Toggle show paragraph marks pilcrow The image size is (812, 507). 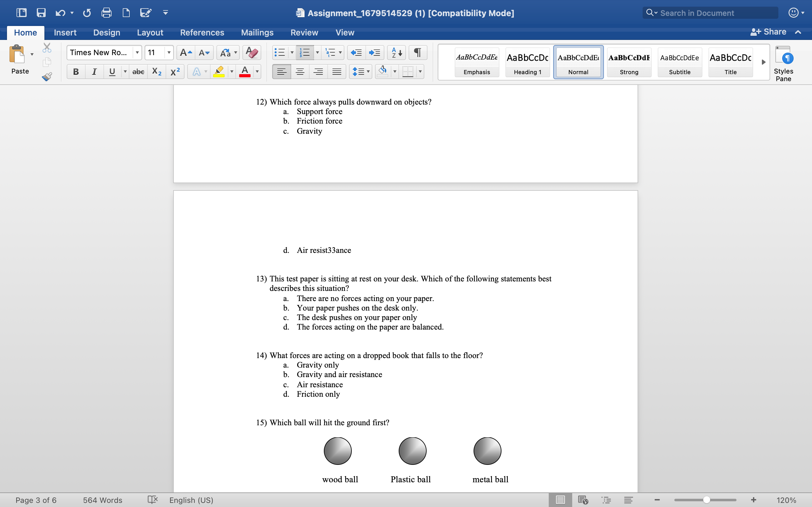click(x=417, y=53)
